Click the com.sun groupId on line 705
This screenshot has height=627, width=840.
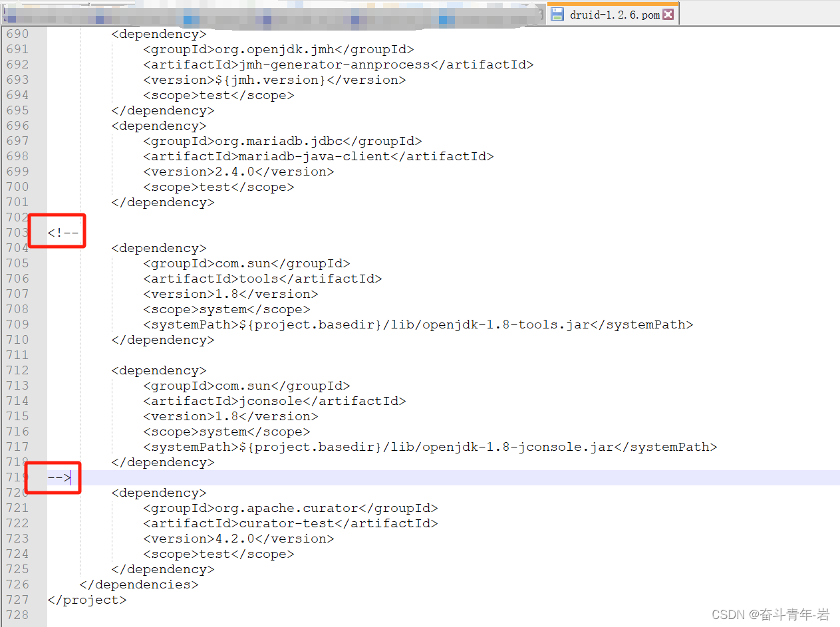(x=243, y=263)
